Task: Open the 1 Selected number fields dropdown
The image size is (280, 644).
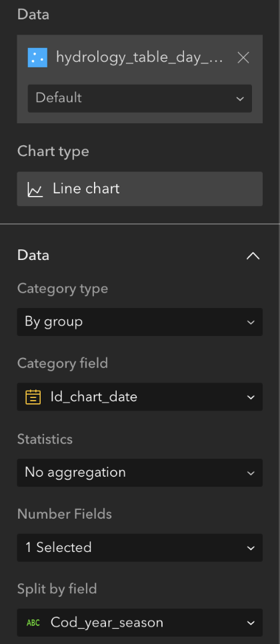Action: 139,547
